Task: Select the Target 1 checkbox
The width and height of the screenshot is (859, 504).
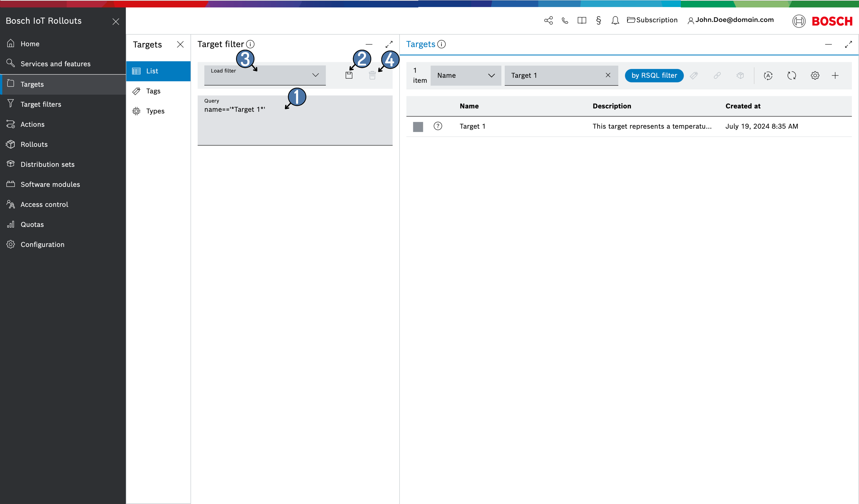Action: tap(418, 126)
